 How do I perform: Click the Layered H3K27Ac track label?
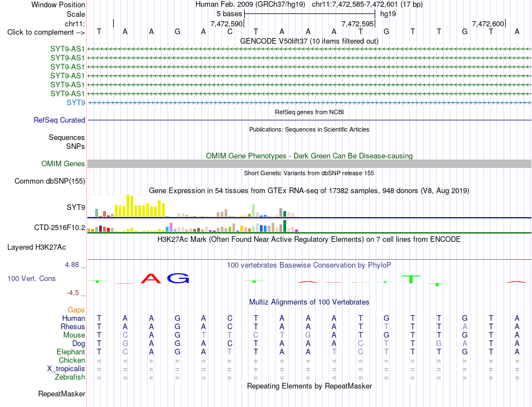coord(36,247)
